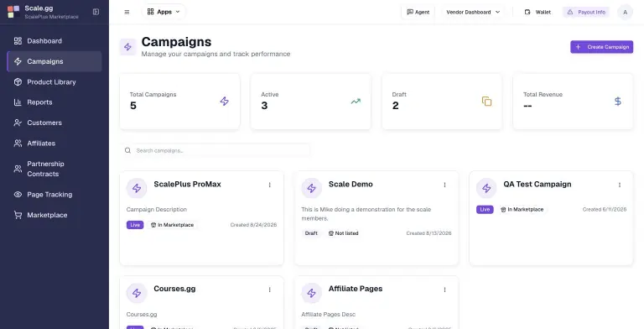Click In Marketplace tag on ScalePlus ProMax
644x329 pixels.
[x=172, y=225]
